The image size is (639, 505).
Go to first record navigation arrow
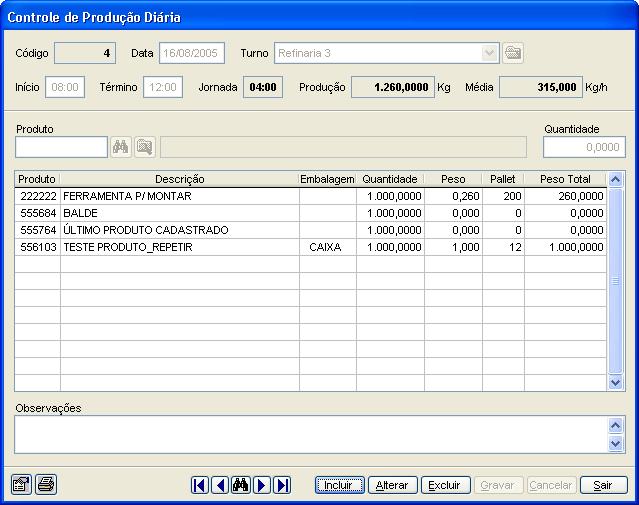point(200,485)
